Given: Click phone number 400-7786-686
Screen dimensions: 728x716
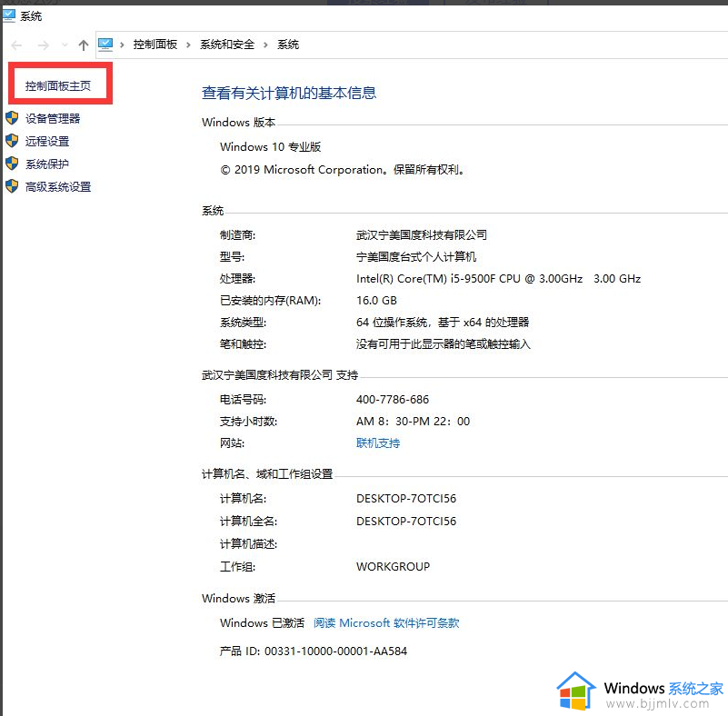Looking at the screenshot, I should [x=393, y=399].
